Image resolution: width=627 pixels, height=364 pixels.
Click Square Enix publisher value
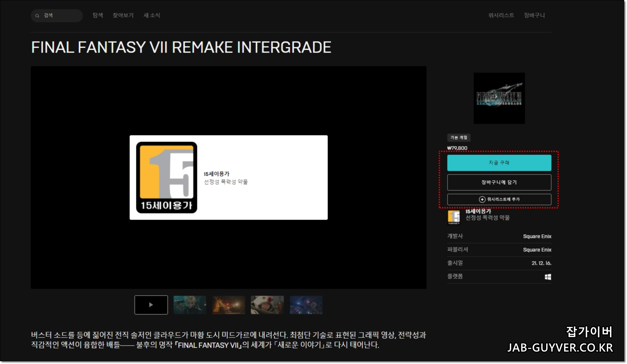[537, 250]
